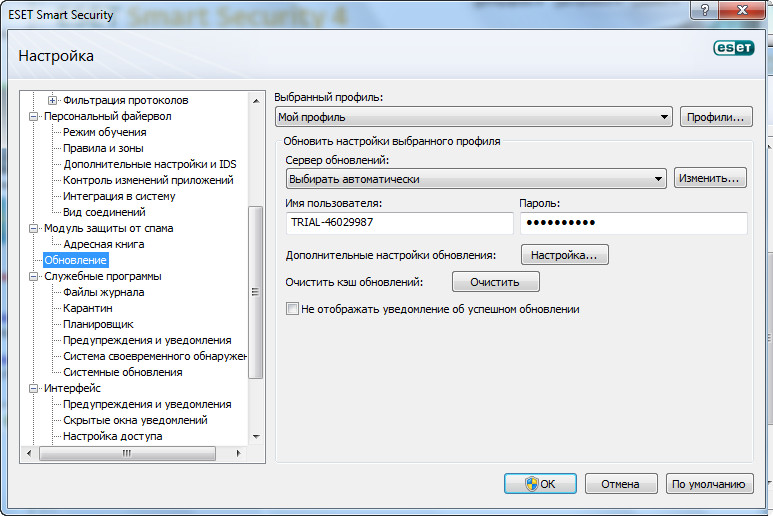Close the ESET Smart Security window
The height and width of the screenshot is (516, 773).
[x=742, y=10]
